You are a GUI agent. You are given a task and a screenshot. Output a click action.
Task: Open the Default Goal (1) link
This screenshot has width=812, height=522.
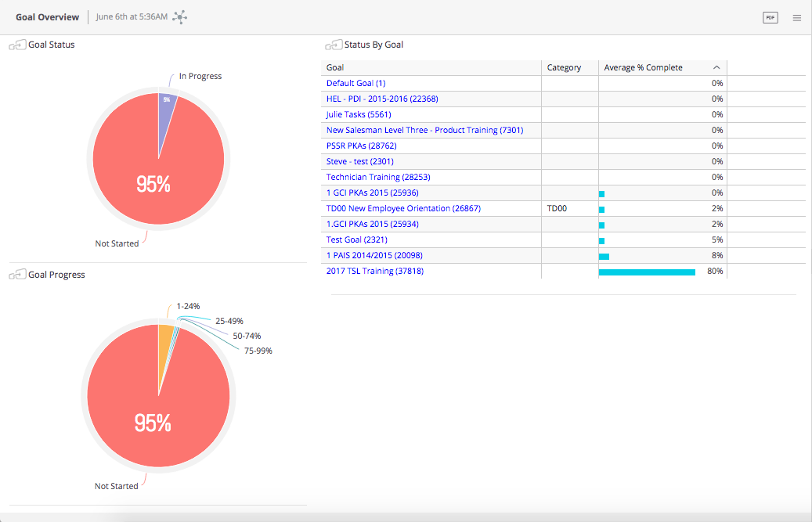[355, 83]
